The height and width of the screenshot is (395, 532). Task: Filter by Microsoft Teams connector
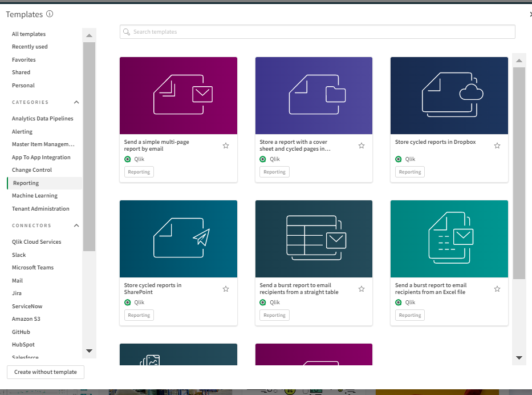(33, 268)
